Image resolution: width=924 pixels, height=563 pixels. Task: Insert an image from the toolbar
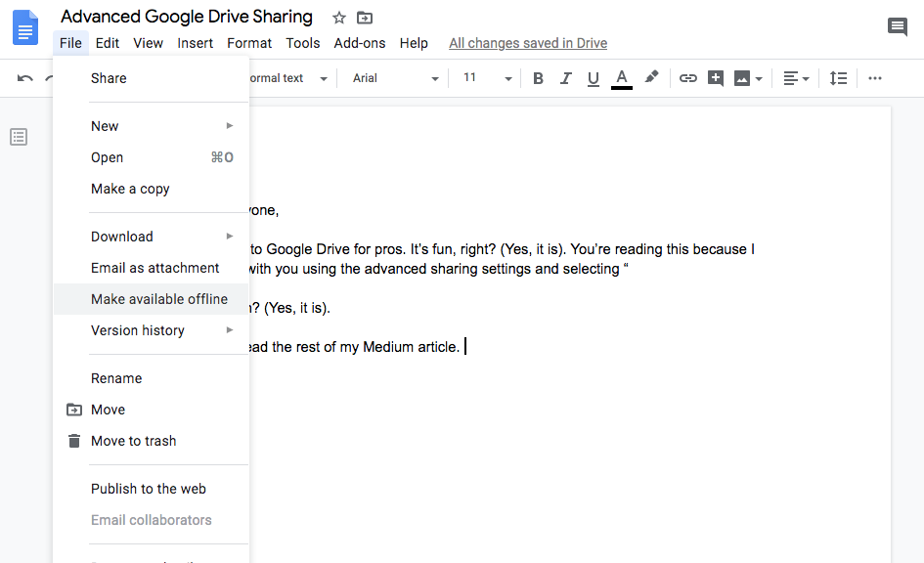click(742, 78)
